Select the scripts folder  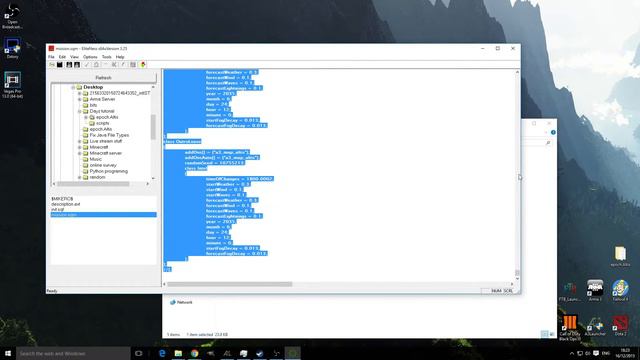click(102, 123)
